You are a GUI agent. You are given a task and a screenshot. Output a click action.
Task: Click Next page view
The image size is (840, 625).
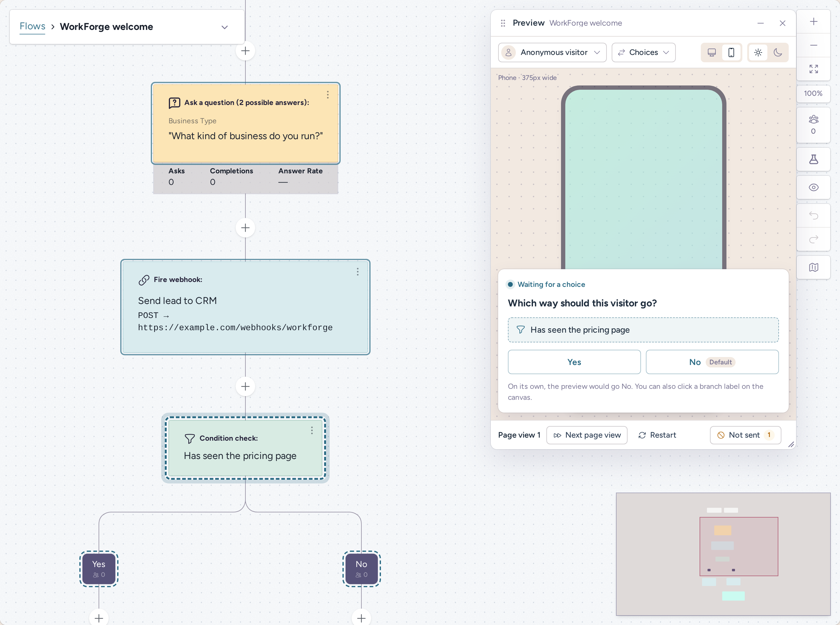pos(587,435)
